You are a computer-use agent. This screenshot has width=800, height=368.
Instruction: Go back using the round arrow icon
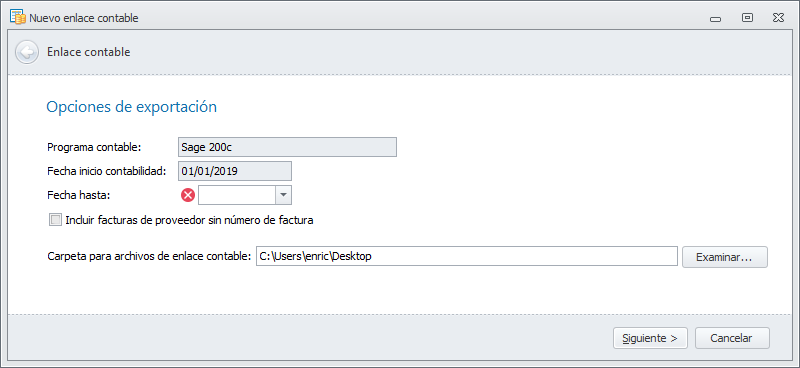27,52
